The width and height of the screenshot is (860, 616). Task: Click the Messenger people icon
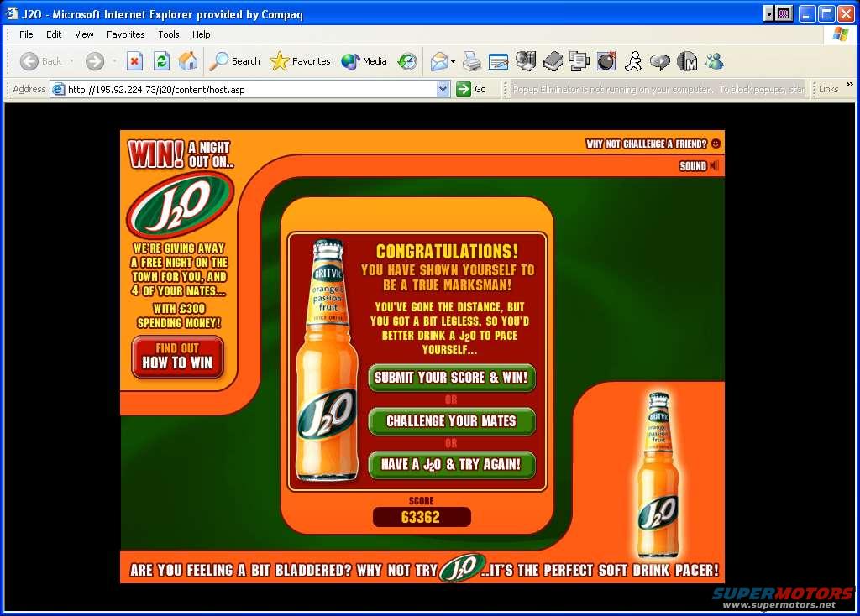pyautogui.click(x=715, y=61)
